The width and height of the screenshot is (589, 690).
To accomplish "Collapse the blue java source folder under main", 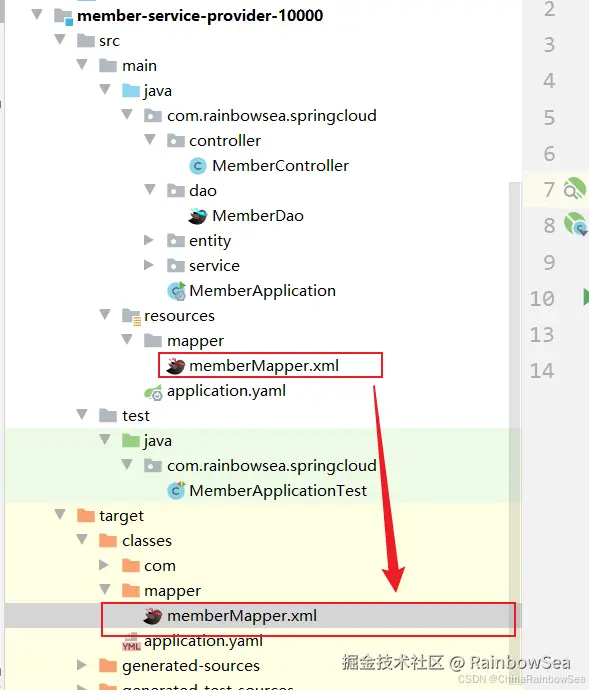I will [105, 89].
